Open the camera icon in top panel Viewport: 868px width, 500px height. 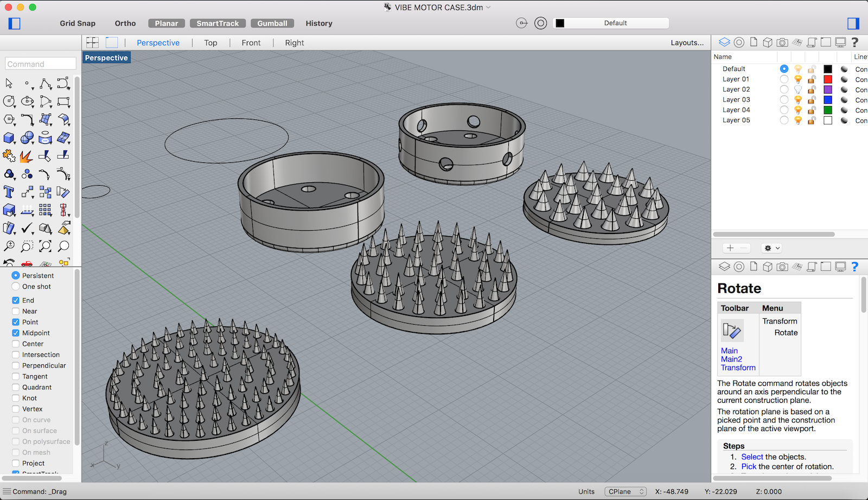(x=782, y=42)
